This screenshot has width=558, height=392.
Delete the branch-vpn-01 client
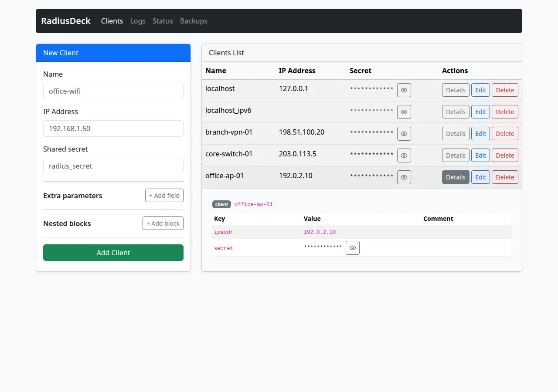tap(505, 134)
